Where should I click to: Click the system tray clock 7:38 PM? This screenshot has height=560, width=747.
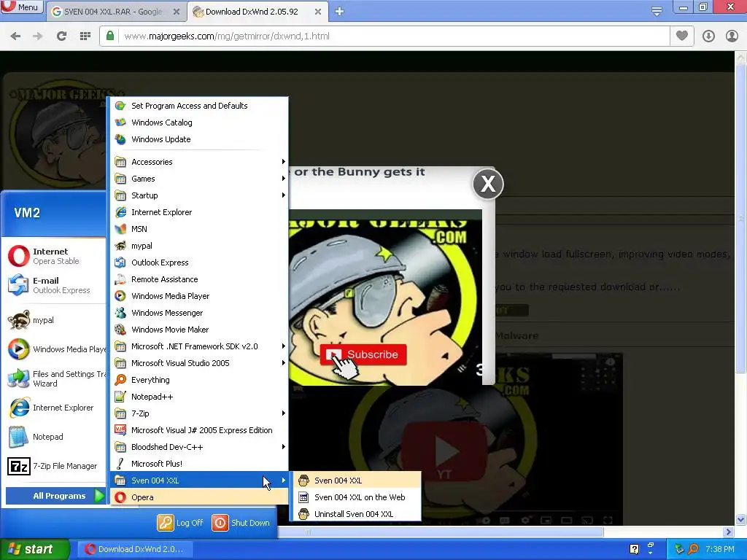coord(720,549)
